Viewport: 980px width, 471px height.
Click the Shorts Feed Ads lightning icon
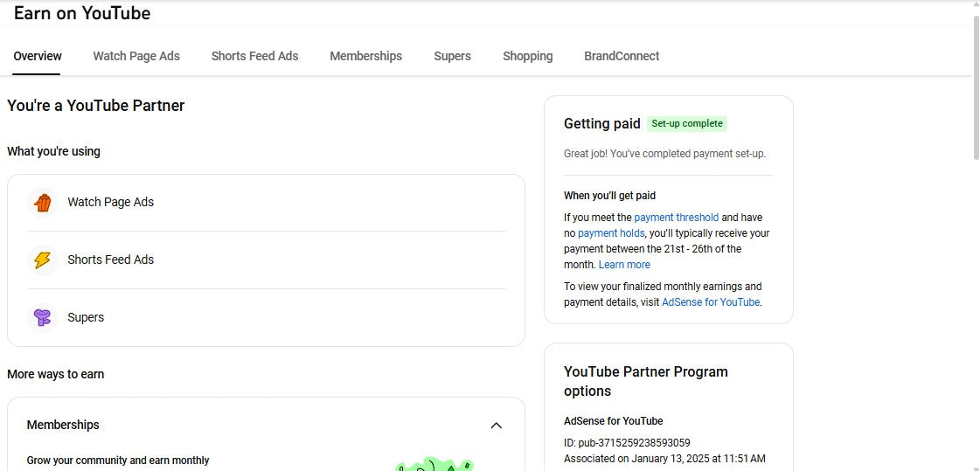pos(42,260)
